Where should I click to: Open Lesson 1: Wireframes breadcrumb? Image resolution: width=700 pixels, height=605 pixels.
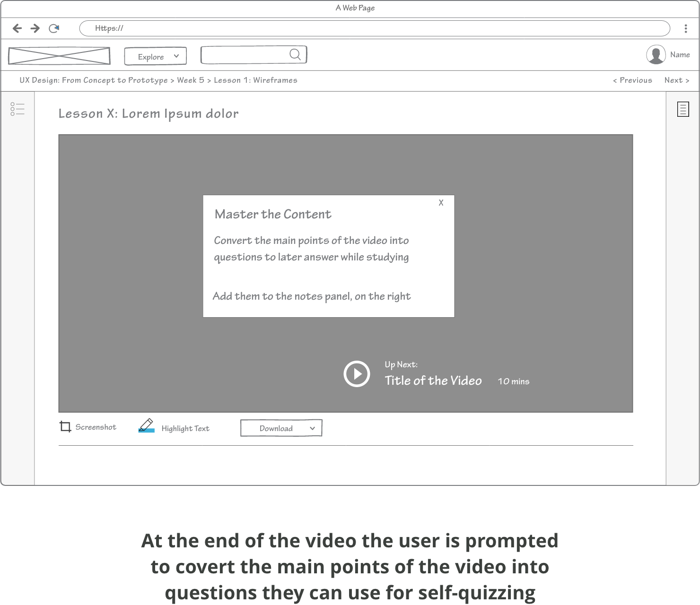255,80
